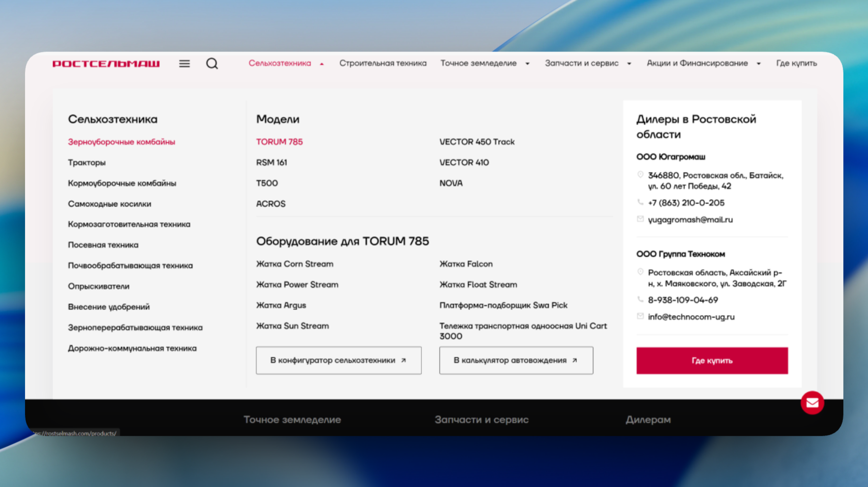Open Жатка Corn Stream equipment
The image size is (868, 487).
click(x=295, y=264)
